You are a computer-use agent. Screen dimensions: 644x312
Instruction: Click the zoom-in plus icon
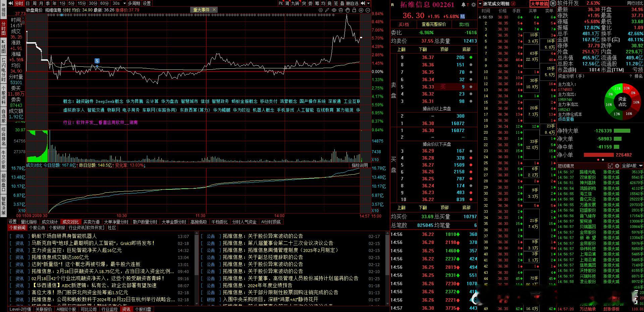(x=361, y=10)
